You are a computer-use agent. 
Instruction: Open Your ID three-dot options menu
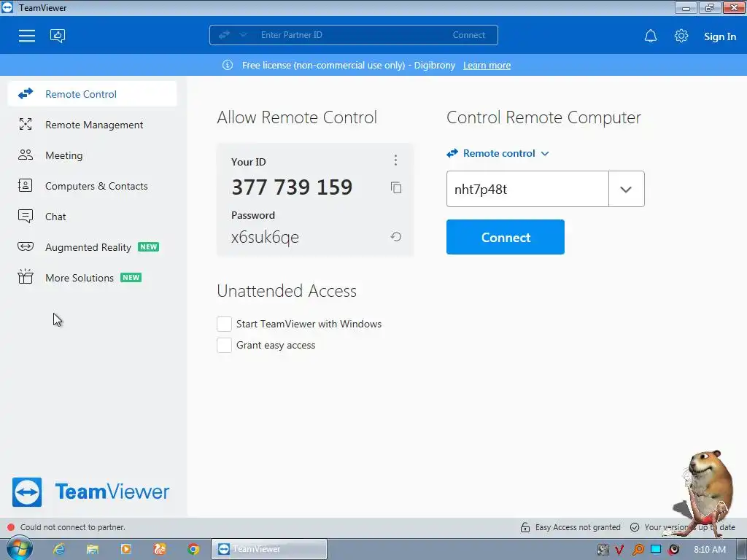click(x=395, y=160)
